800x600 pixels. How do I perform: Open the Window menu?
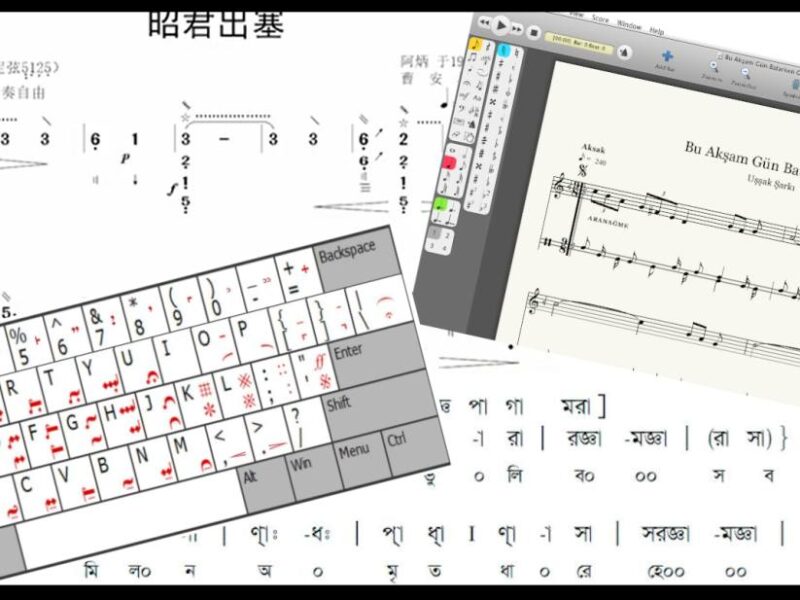[629, 24]
